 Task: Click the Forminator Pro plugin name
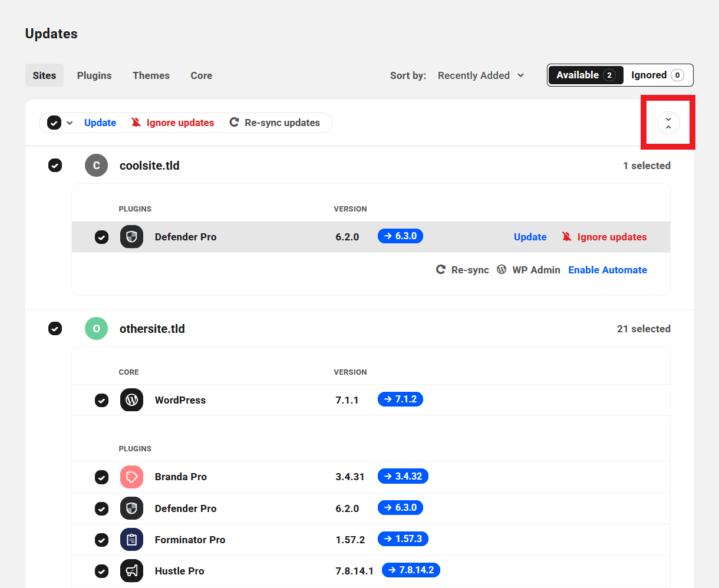click(x=190, y=540)
